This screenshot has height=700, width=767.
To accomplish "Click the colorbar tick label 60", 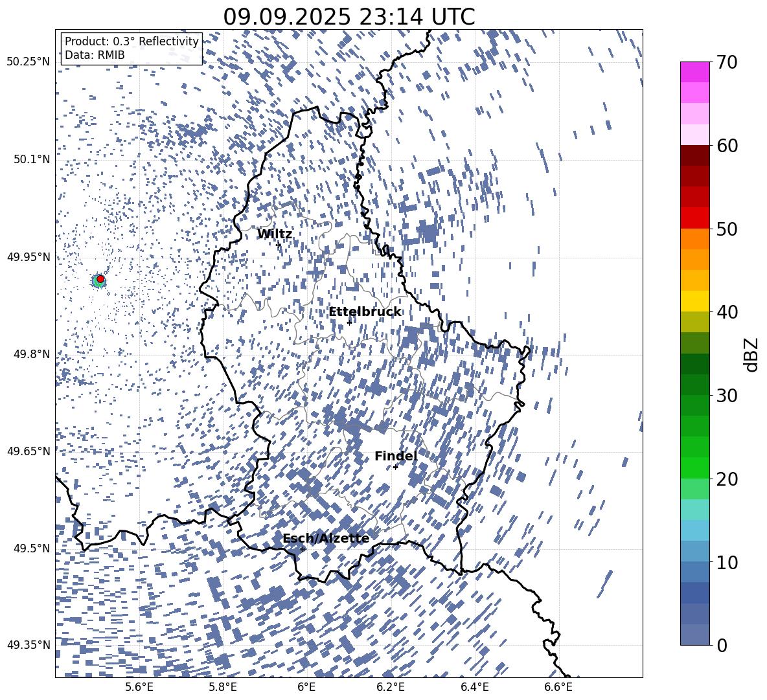I will pyautogui.click(x=727, y=146).
